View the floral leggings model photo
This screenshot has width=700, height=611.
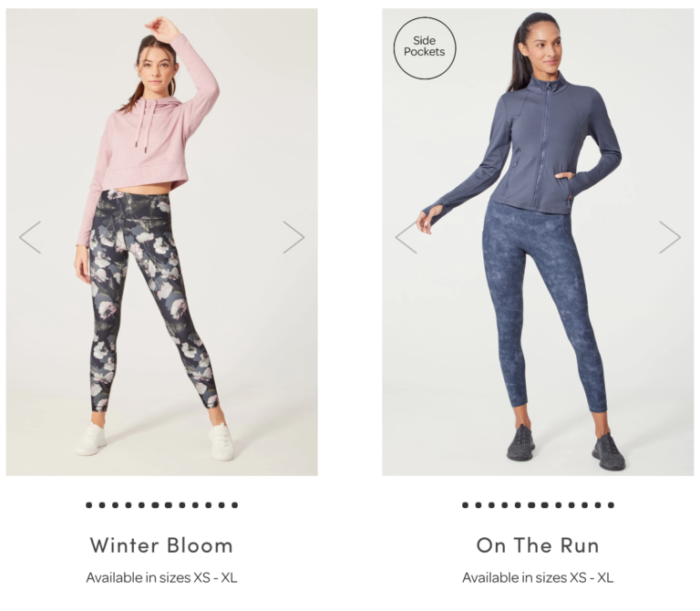(161, 242)
